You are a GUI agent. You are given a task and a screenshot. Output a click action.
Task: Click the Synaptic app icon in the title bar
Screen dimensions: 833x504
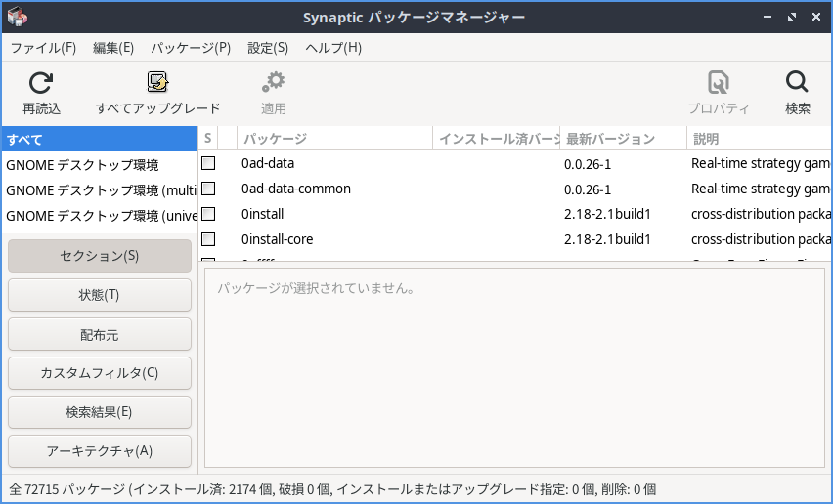click(17, 17)
